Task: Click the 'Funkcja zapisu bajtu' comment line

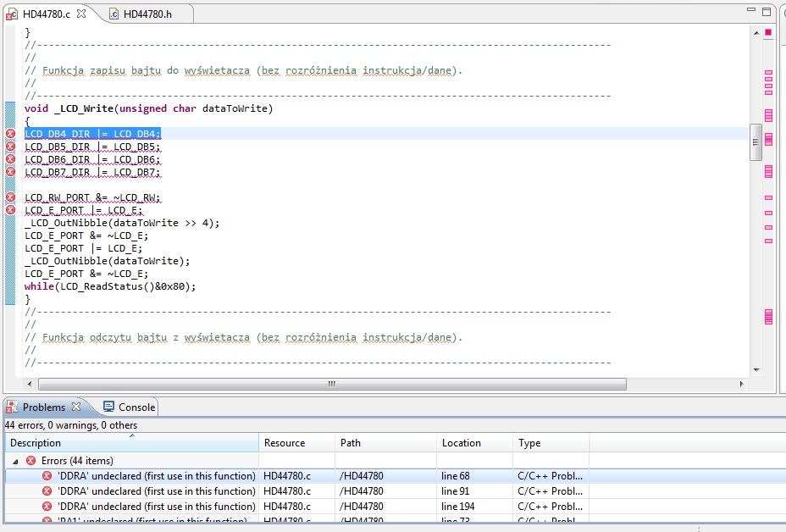Action: tap(243, 70)
